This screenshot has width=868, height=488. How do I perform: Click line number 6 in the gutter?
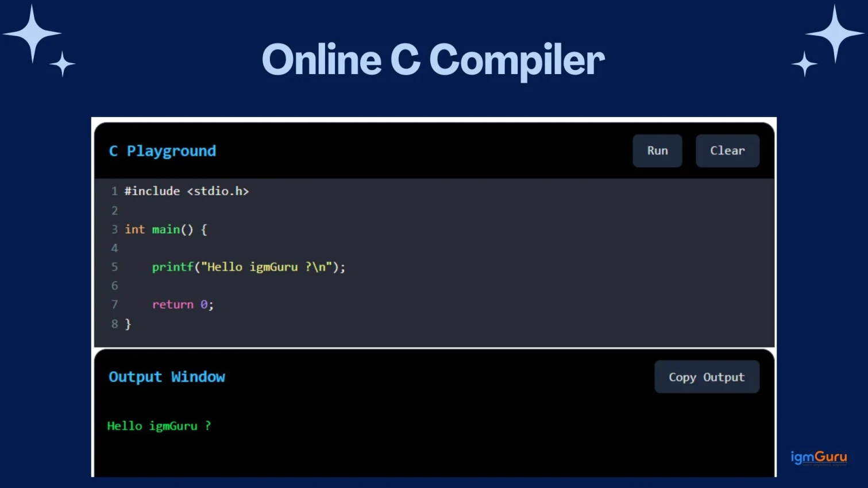tap(114, 286)
